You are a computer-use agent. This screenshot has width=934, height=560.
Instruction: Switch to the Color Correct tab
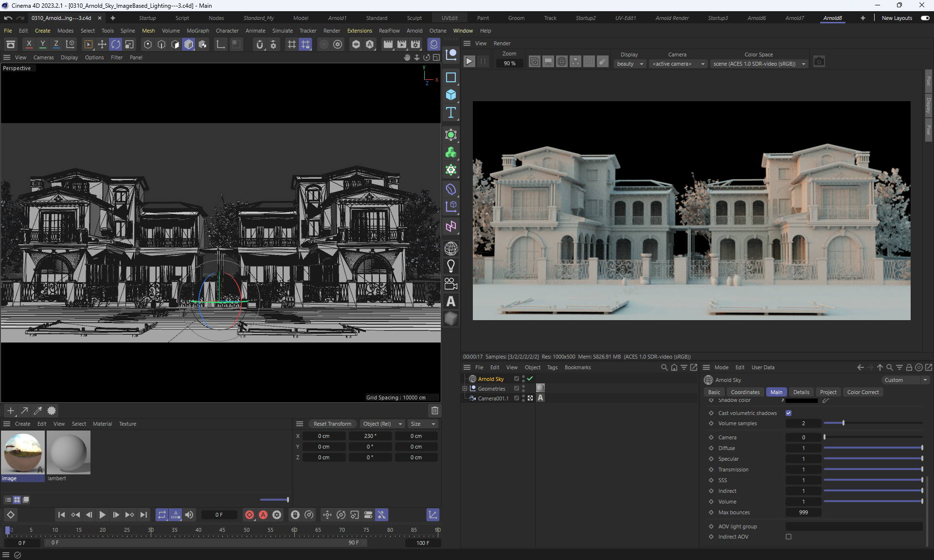coord(862,392)
